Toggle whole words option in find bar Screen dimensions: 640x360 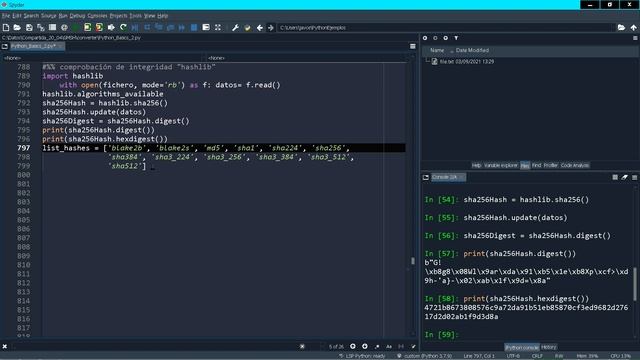(401, 347)
